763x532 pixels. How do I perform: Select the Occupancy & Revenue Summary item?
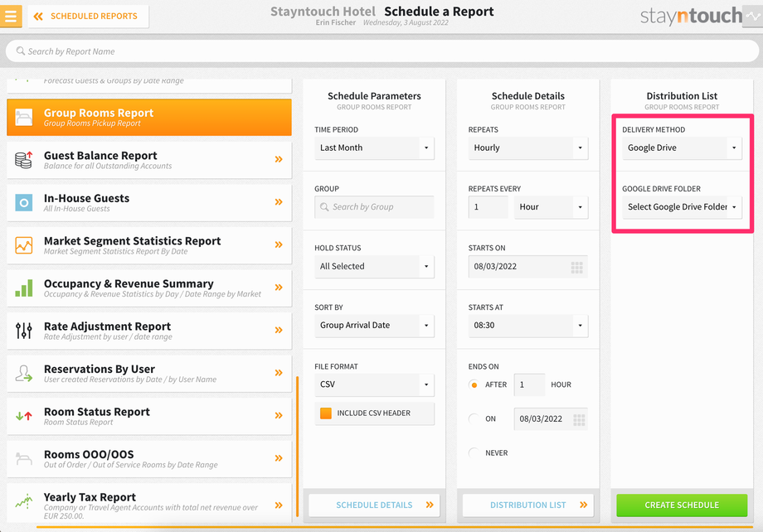coord(149,288)
